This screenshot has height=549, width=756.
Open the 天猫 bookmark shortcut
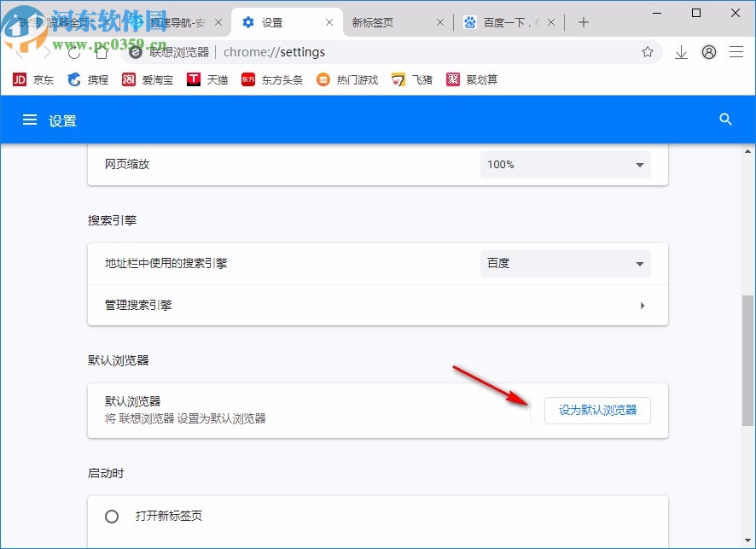pos(205,79)
